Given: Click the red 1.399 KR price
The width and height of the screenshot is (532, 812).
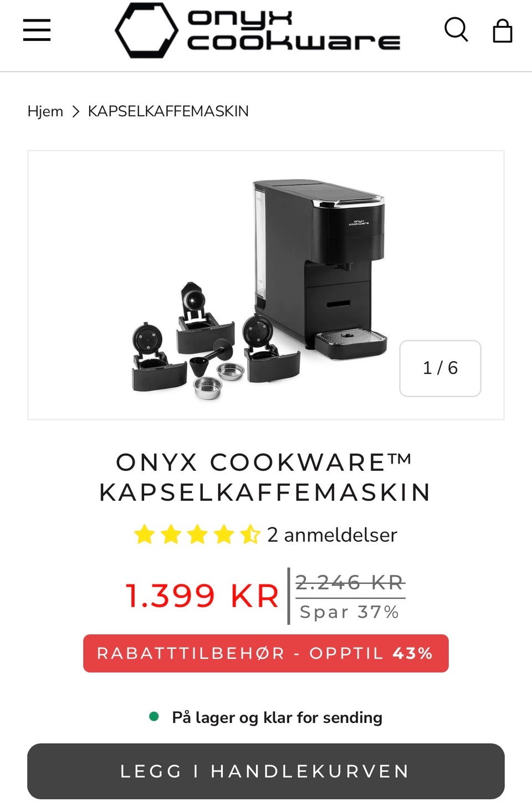Looking at the screenshot, I should (x=202, y=596).
